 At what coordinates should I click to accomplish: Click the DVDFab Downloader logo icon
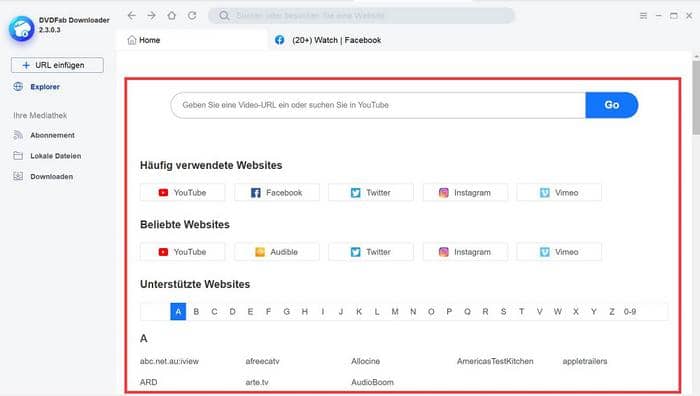click(x=21, y=29)
